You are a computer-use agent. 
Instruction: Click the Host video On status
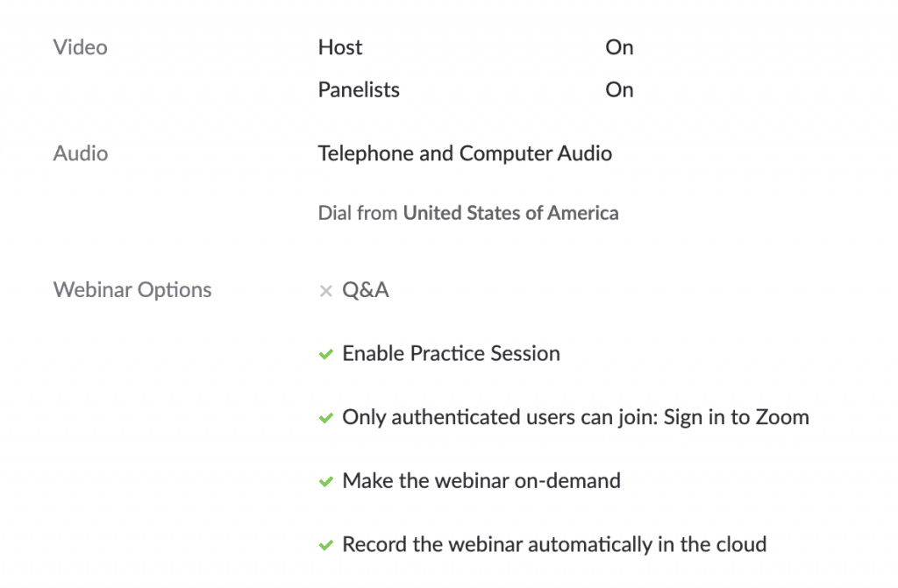click(x=619, y=47)
